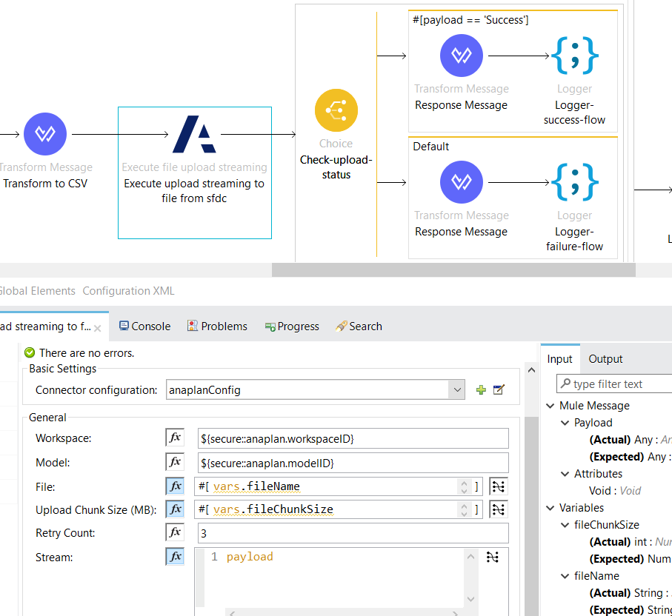Switch to the Input metadata tab
The image size is (672, 616).
(559, 359)
